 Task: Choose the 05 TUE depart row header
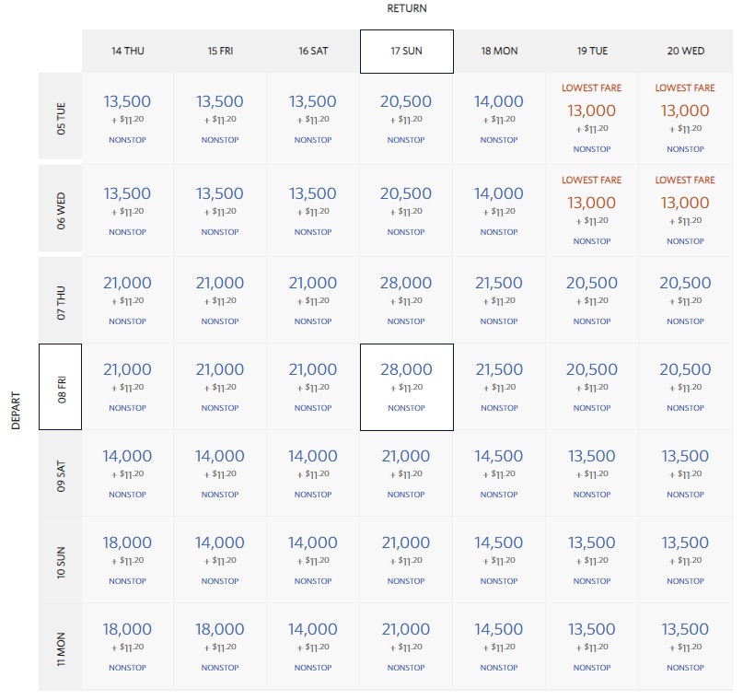pos(61,118)
